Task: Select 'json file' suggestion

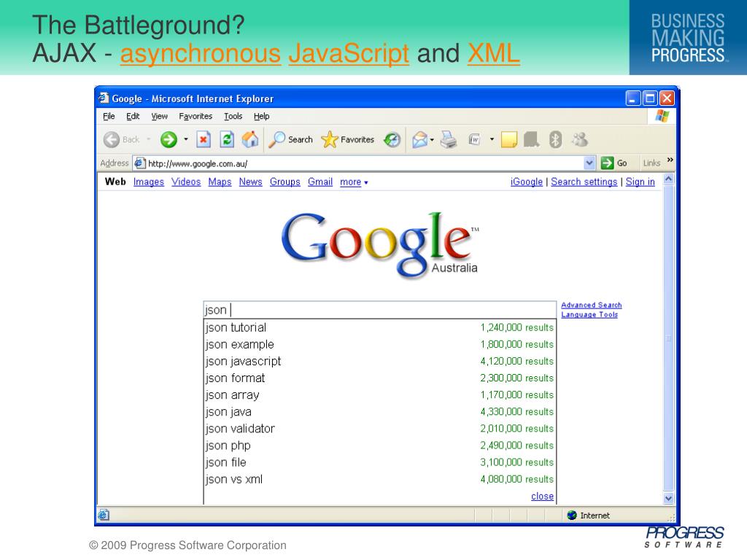Action: click(x=379, y=462)
